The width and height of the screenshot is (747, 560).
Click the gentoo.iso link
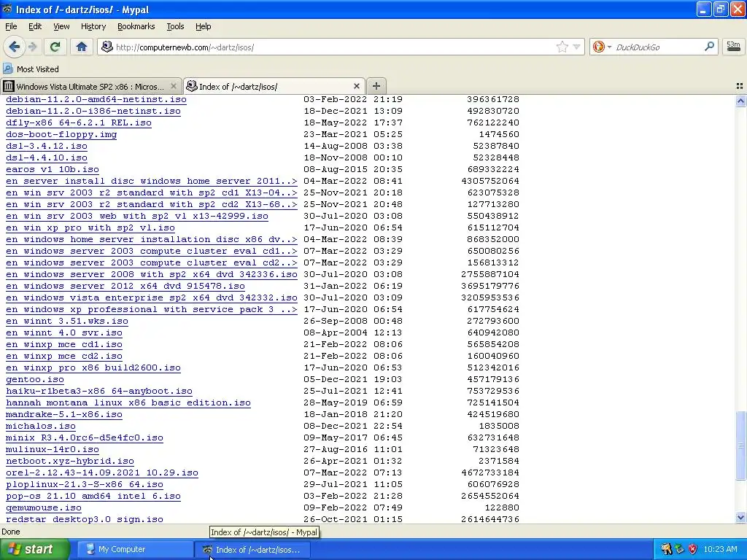pos(35,379)
